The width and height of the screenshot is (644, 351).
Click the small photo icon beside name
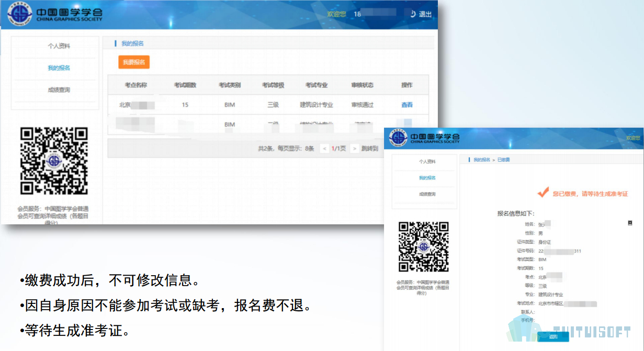[630, 223]
